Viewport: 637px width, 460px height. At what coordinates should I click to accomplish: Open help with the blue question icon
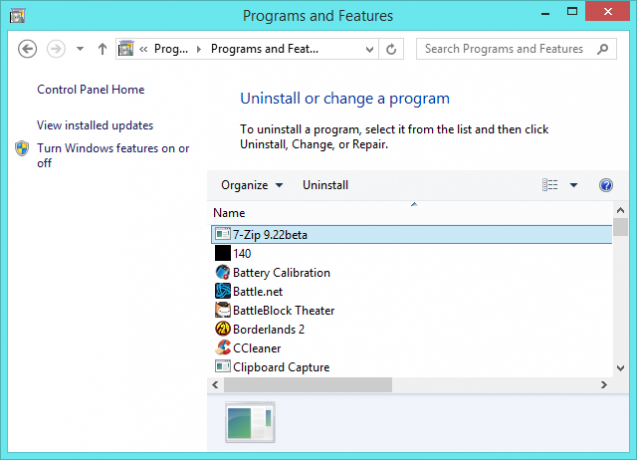point(606,185)
